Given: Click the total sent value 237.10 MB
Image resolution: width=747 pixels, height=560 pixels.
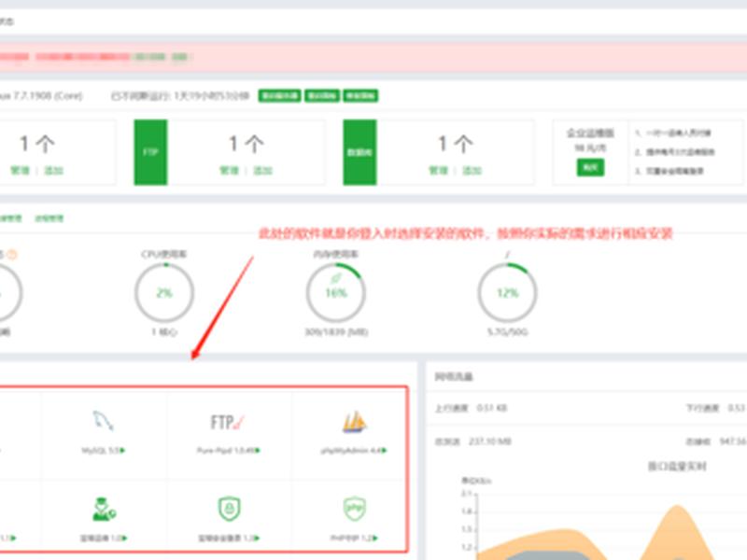Looking at the screenshot, I should click(x=489, y=441).
